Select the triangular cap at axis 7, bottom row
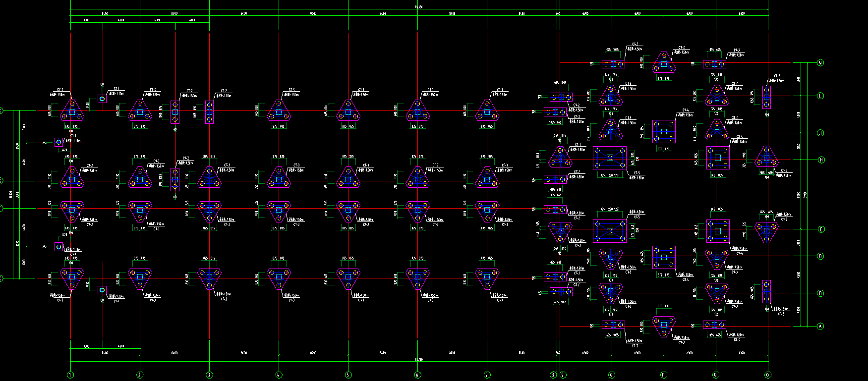Screen dimensions: 868x381 point(487,278)
